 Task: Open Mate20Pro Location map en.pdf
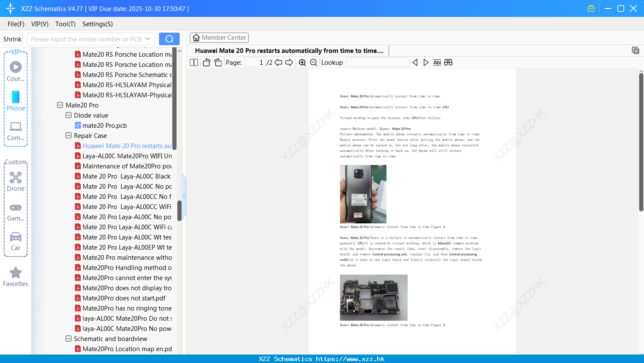123,349
